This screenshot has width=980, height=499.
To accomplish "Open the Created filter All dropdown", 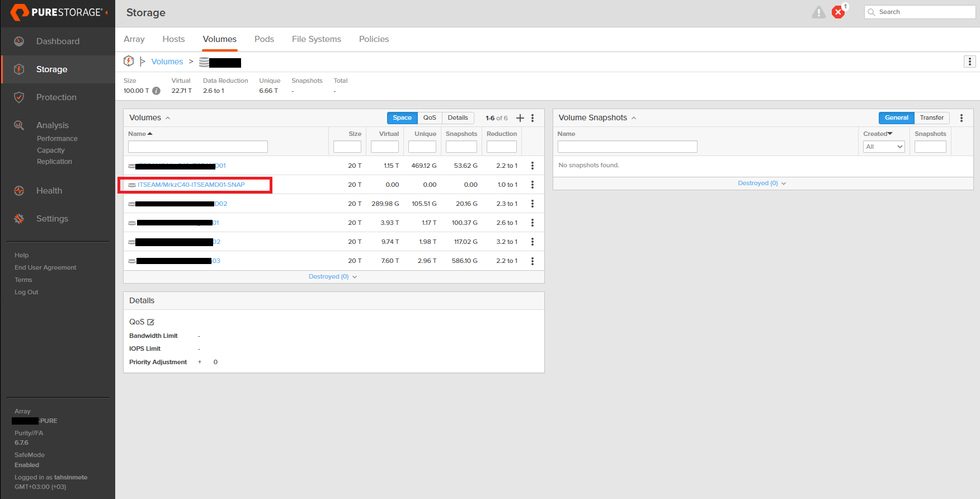I will pyautogui.click(x=884, y=147).
